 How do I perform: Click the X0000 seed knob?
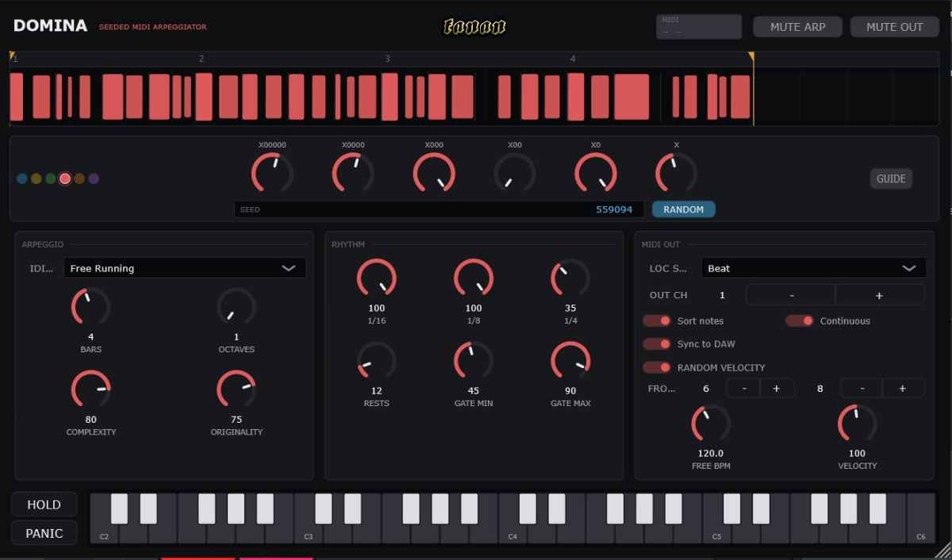353,173
